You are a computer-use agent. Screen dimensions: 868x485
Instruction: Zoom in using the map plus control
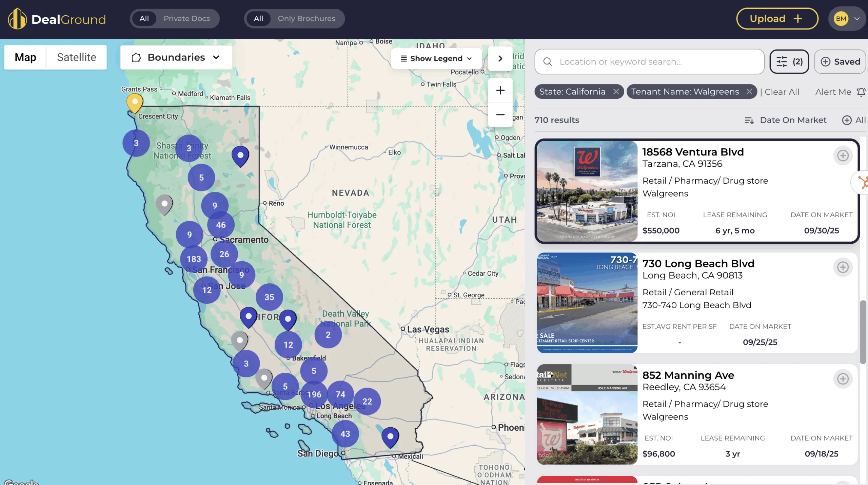[x=500, y=90]
